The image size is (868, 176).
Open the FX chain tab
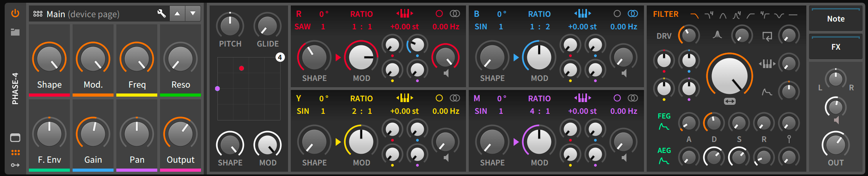[836, 47]
